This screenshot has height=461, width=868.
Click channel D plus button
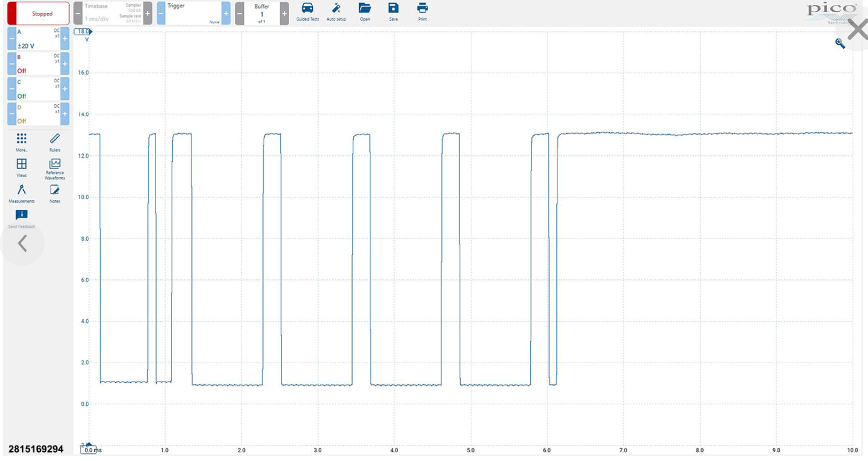[65, 114]
